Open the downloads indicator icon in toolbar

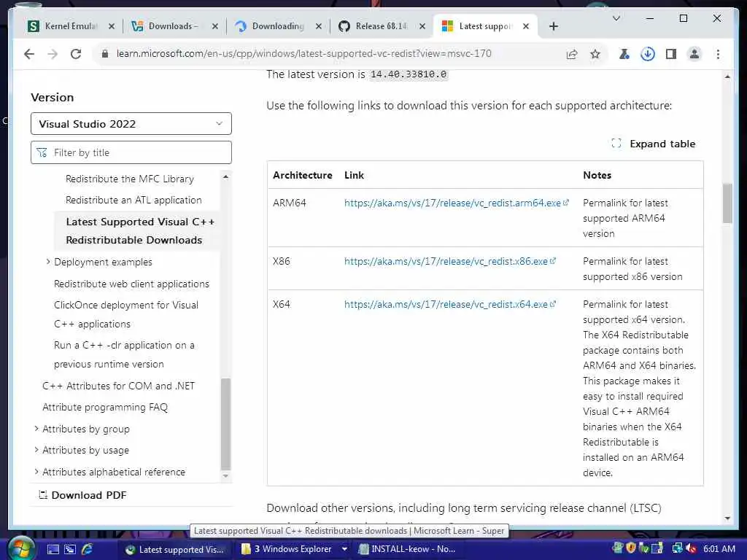(x=648, y=54)
